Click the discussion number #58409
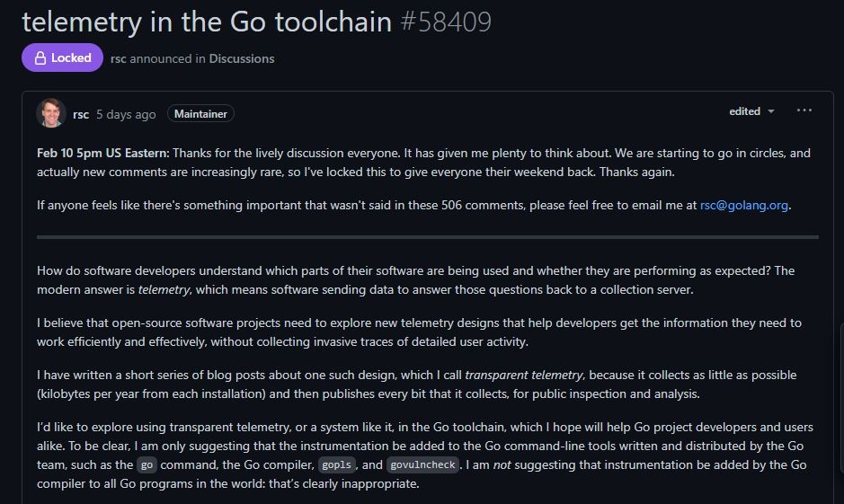This screenshot has width=844, height=504. [445, 21]
